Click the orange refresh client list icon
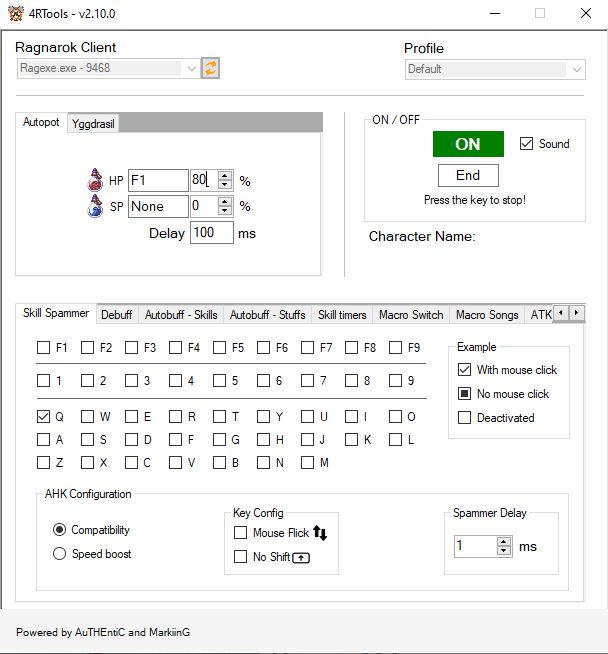This screenshot has width=608, height=654. coord(210,68)
